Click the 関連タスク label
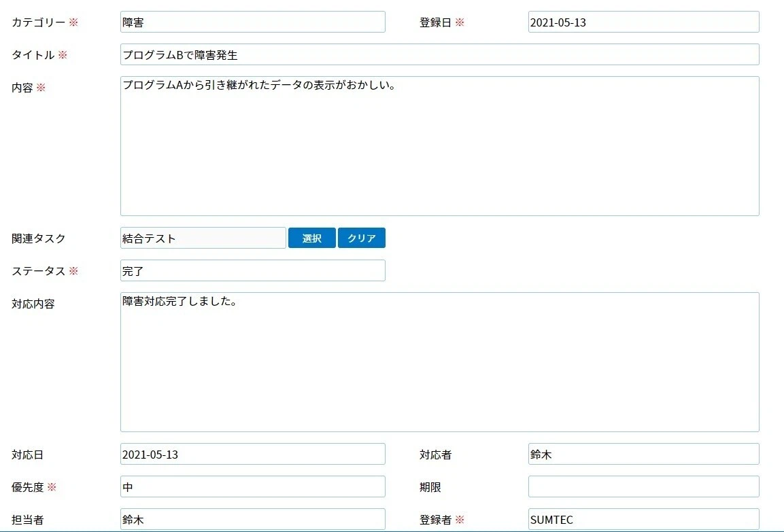This screenshot has height=532, width=784. 39,238
